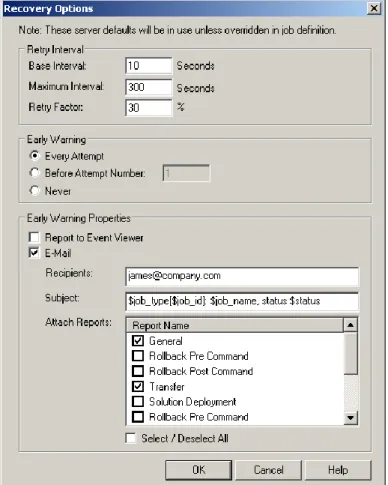The height and width of the screenshot is (485, 388).
Task: Click the Transfer report name text
Action: 167,387
